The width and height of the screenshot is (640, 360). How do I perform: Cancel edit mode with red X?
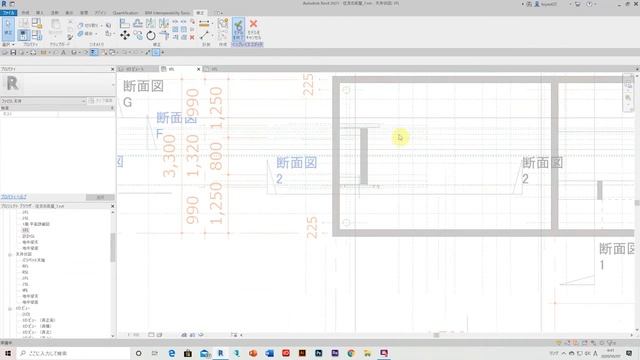coord(253,29)
